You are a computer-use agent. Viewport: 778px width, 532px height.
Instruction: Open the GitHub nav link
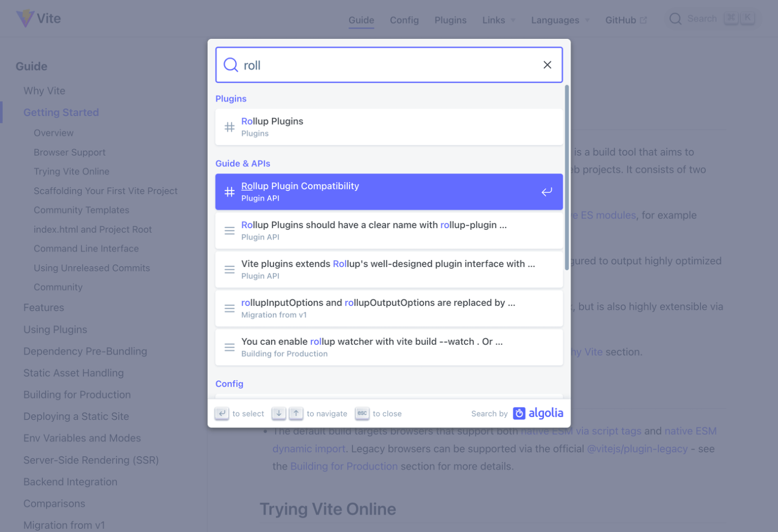626,20
